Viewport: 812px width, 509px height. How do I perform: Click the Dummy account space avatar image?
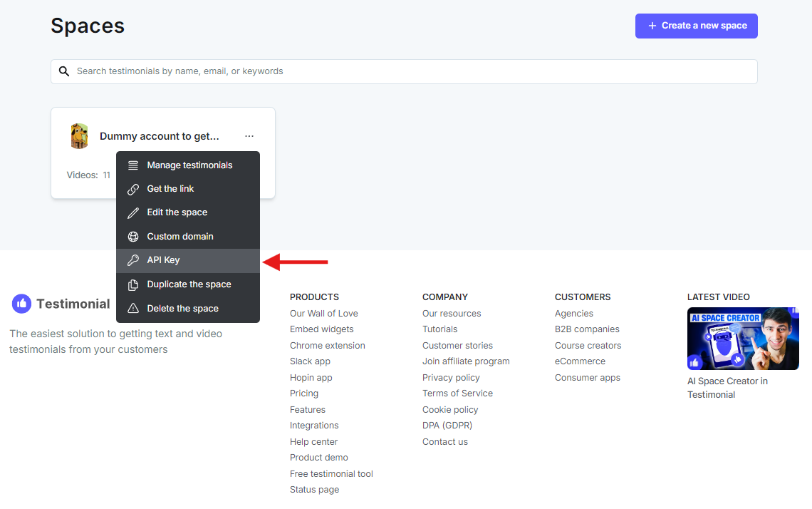click(79, 135)
